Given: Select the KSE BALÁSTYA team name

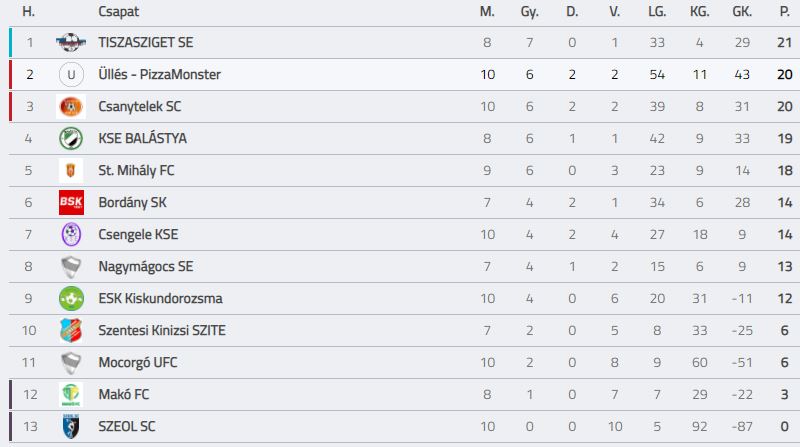Looking at the screenshot, I should pos(142,138).
